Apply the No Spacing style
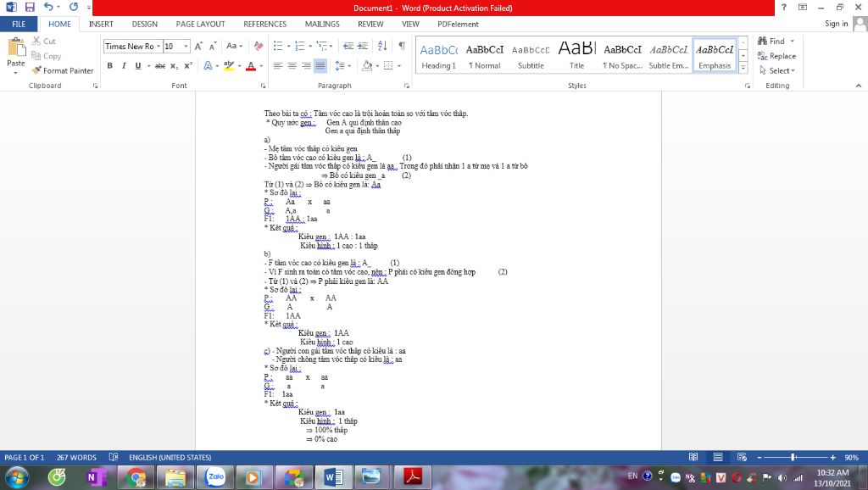The height and width of the screenshot is (490, 868). pos(623,56)
